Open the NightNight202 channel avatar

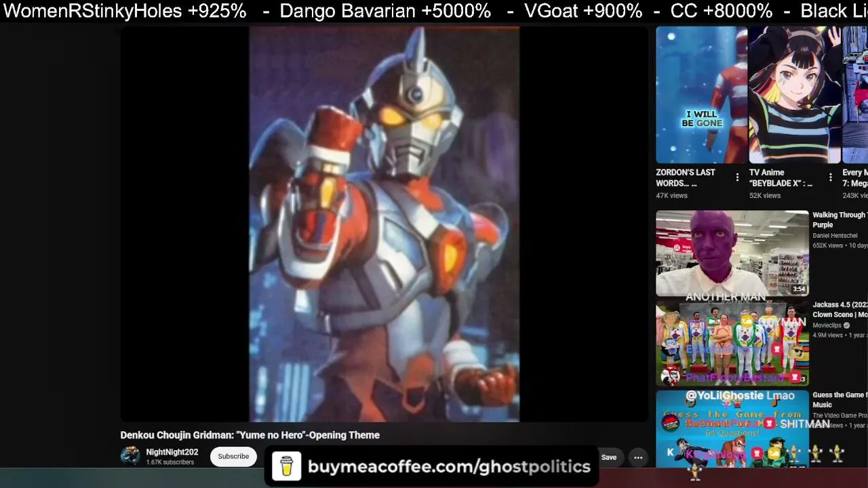click(130, 456)
